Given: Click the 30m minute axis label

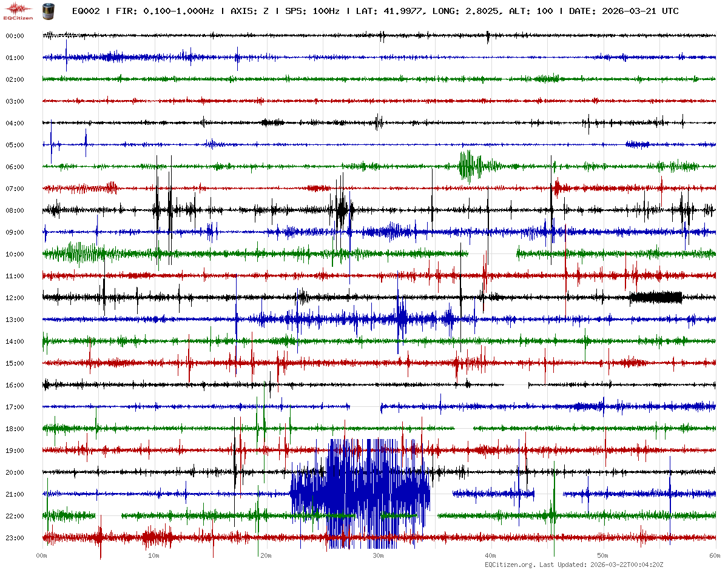Looking at the screenshot, I should [378, 555].
